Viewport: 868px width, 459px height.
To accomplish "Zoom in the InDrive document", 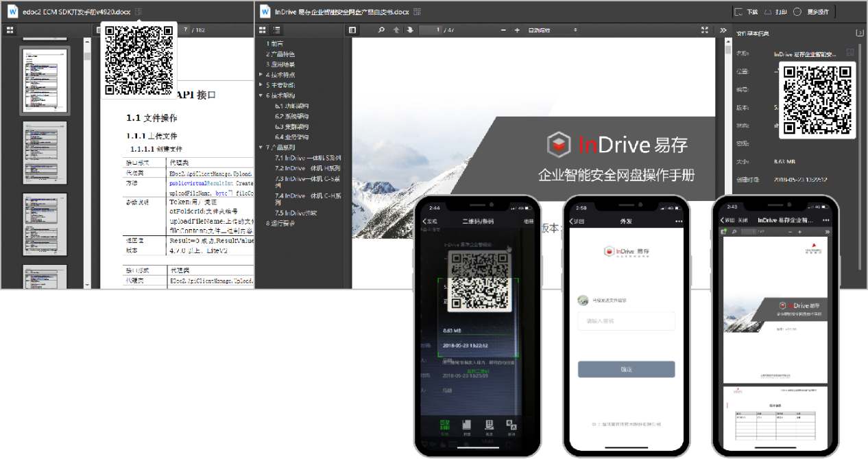I will pyautogui.click(x=517, y=30).
